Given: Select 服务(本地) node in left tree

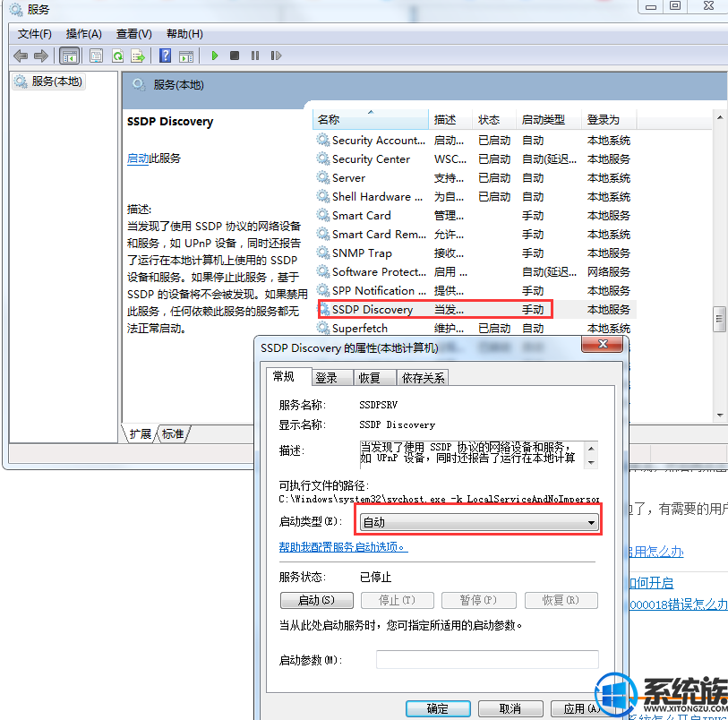Looking at the screenshot, I should 48,81.
